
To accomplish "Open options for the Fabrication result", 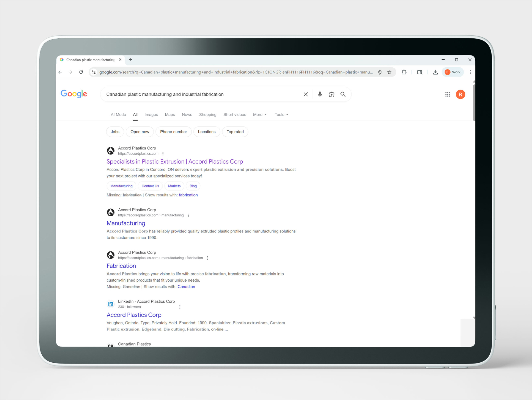I will click(208, 258).
